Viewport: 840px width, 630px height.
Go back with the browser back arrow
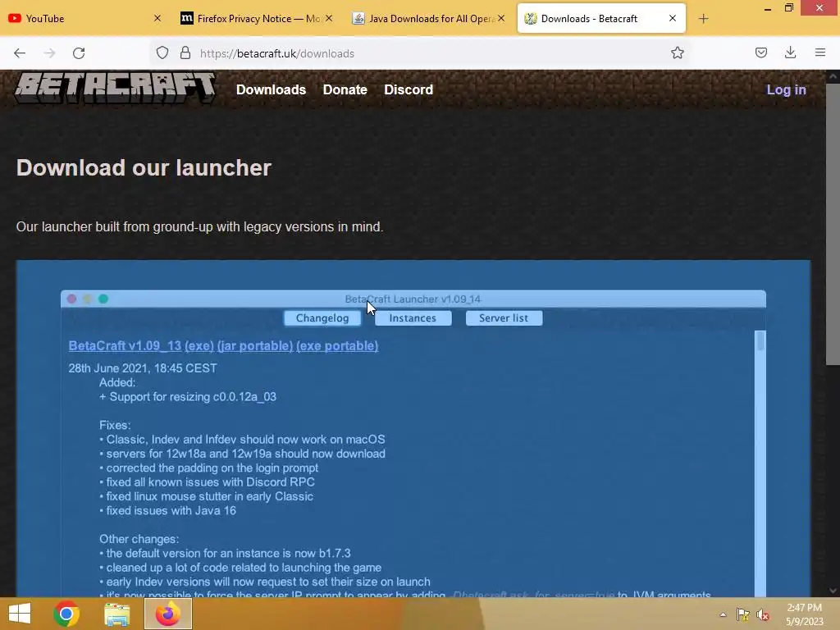[x=20, y=53]
